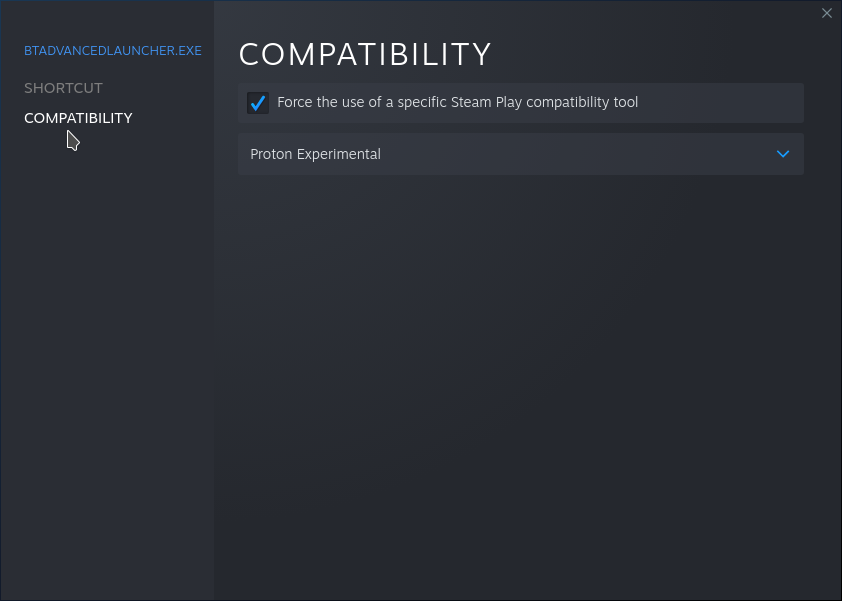
Task: Uncheck the Force Steam Play compatibility checkbox
Action: [x=258, y=103]
